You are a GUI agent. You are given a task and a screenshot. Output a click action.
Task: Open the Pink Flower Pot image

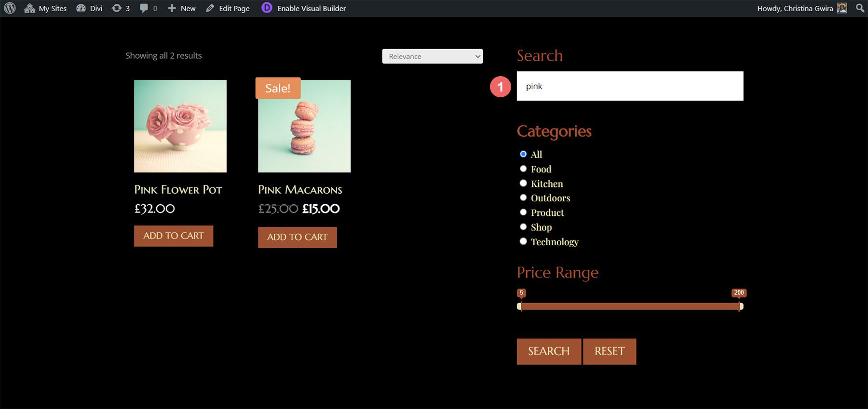pyautogui.click(x=180, y=126)
